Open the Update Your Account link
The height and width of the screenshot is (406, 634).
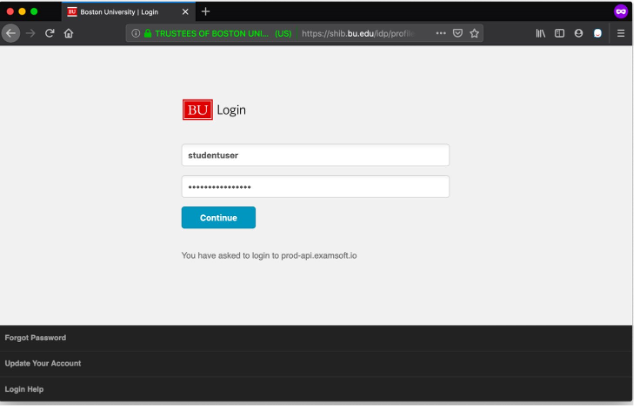43,363
